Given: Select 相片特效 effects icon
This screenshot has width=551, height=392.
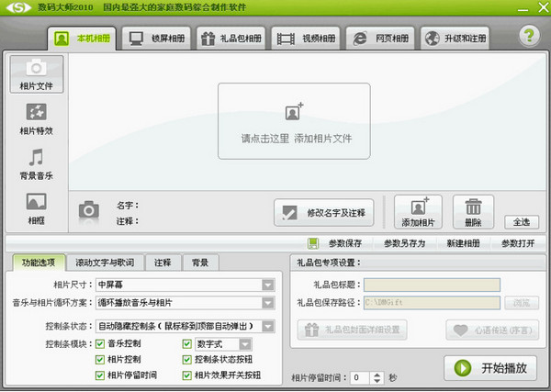Looking at the screenshot, I should coord(37,118).
